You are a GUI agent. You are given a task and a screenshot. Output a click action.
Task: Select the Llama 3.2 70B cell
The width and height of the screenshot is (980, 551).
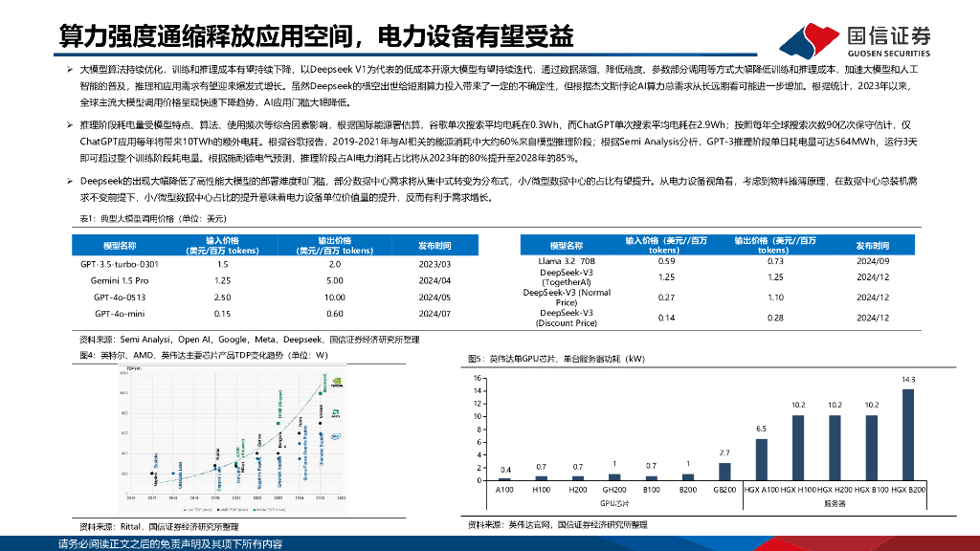tap(567, 261)
